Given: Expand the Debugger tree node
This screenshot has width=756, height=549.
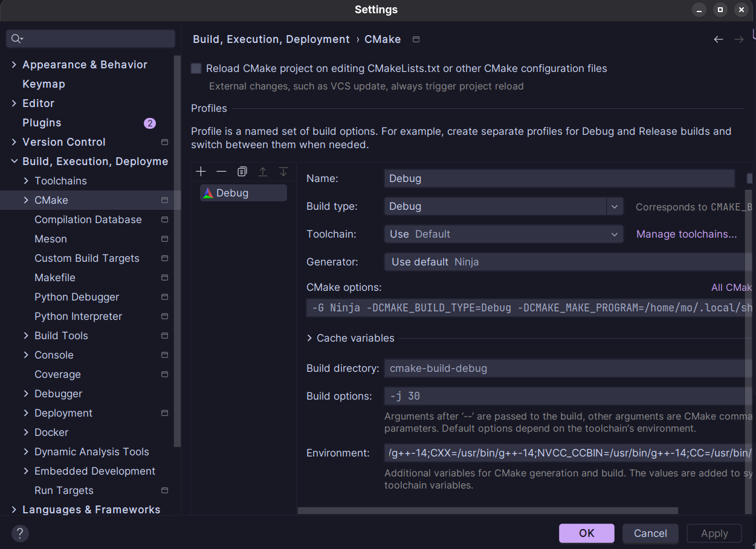Looking at the screenshot, I should point(26,394).
